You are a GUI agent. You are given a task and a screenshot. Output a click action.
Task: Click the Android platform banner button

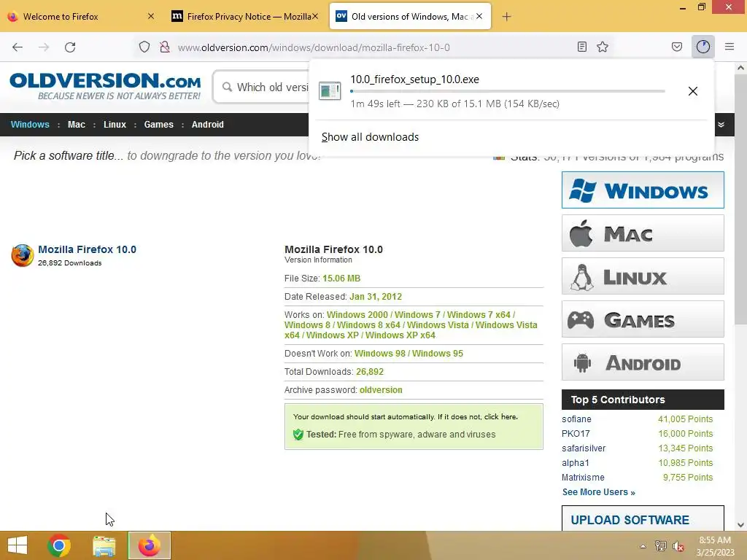click(x=643, y=362)
